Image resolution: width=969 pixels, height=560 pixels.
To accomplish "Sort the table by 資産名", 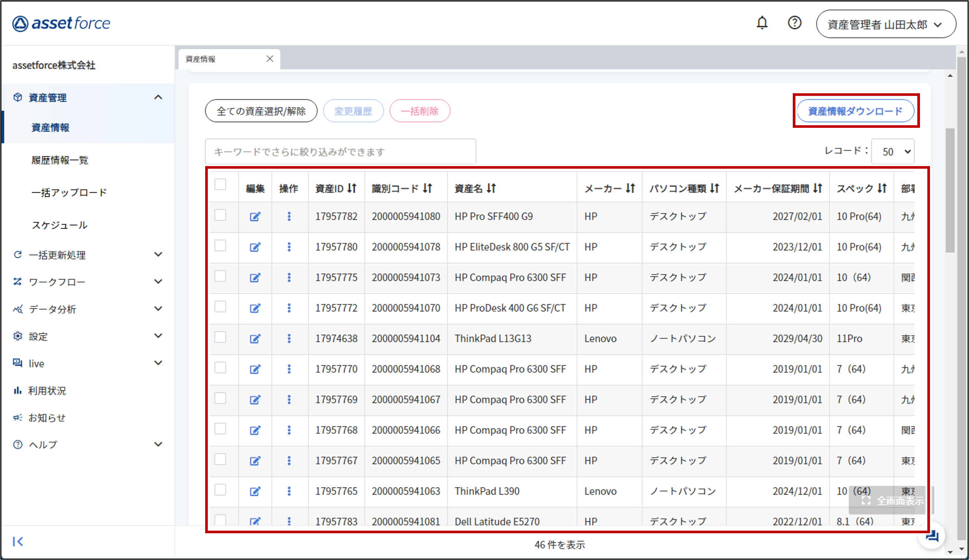I will click(491, 188).
